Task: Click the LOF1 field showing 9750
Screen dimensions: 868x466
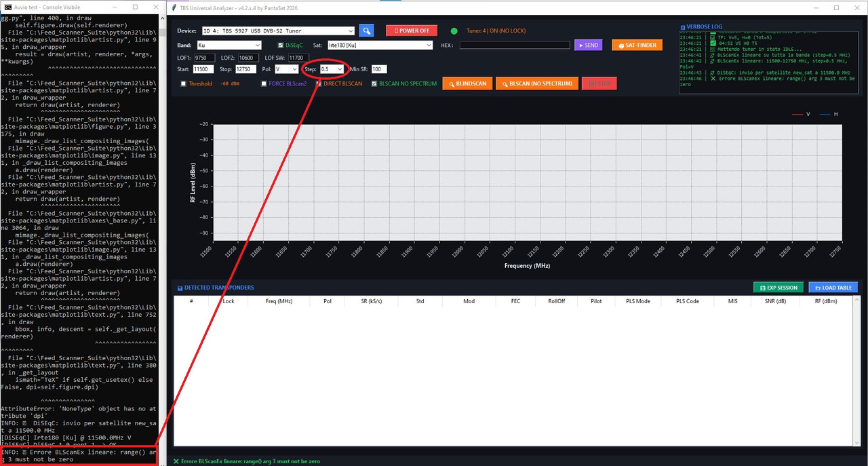Action: [x=204, y=58]
